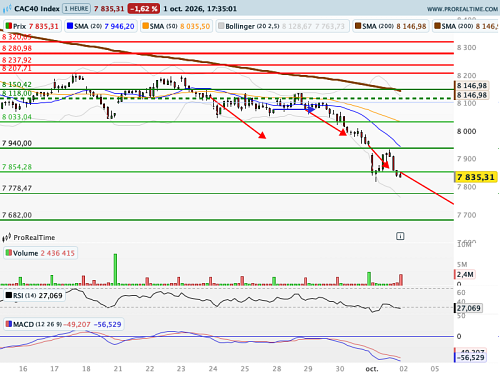Click the SMA (50) orange color swatch
The height and width of the screenshot is (375, 500).
coord(145,26)
